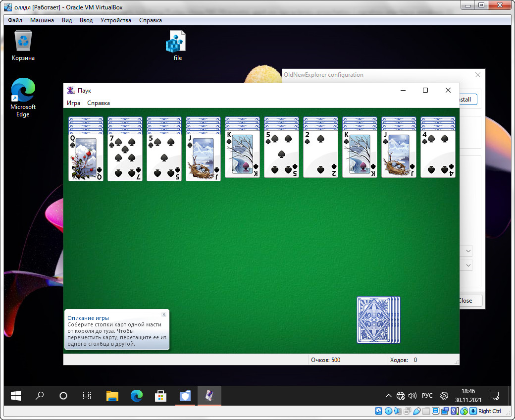Select the file desktop icon
This screenshot has width=515, height=420.
[x=177, y=45]
